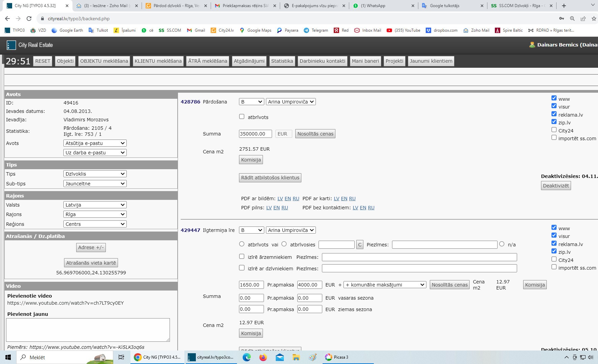Open the komunālie maksājumi dropdown
This screenshot has width=598, height=364.
385,285
